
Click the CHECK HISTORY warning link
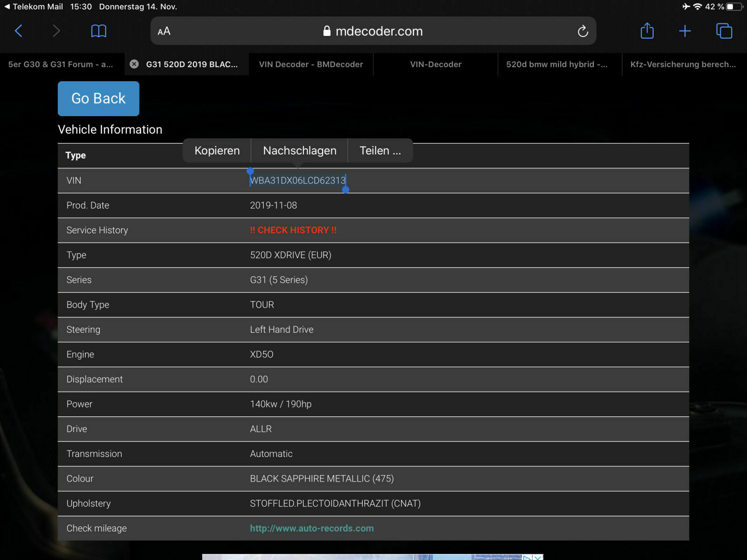point(293,230)
